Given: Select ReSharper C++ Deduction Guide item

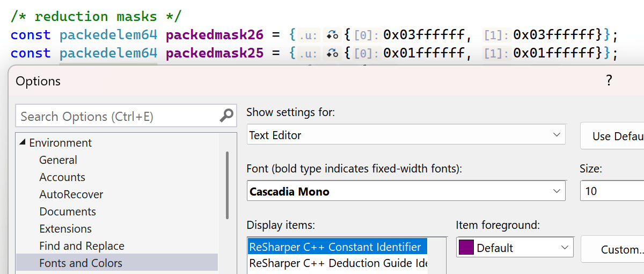Looking at the screenshot, I should click(338, 263).
